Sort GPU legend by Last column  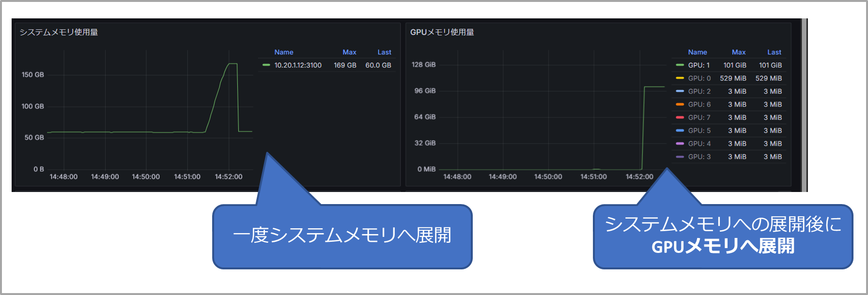[x=774, y=52]
